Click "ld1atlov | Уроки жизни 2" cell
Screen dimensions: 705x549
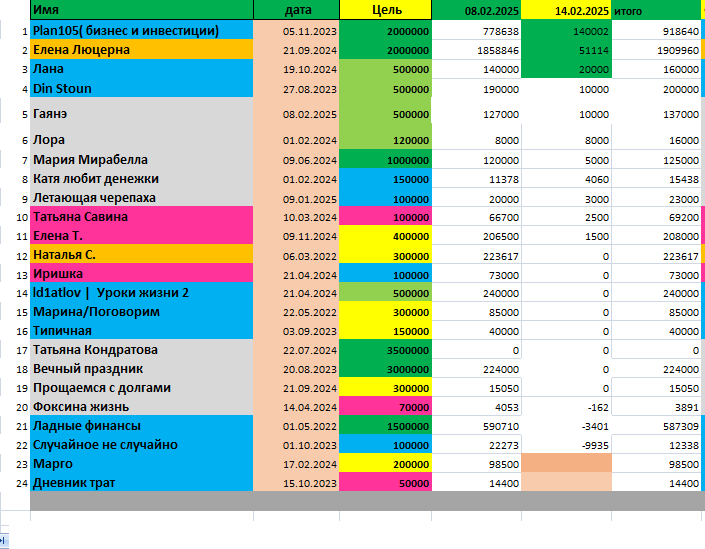click(x=142, y=292)
